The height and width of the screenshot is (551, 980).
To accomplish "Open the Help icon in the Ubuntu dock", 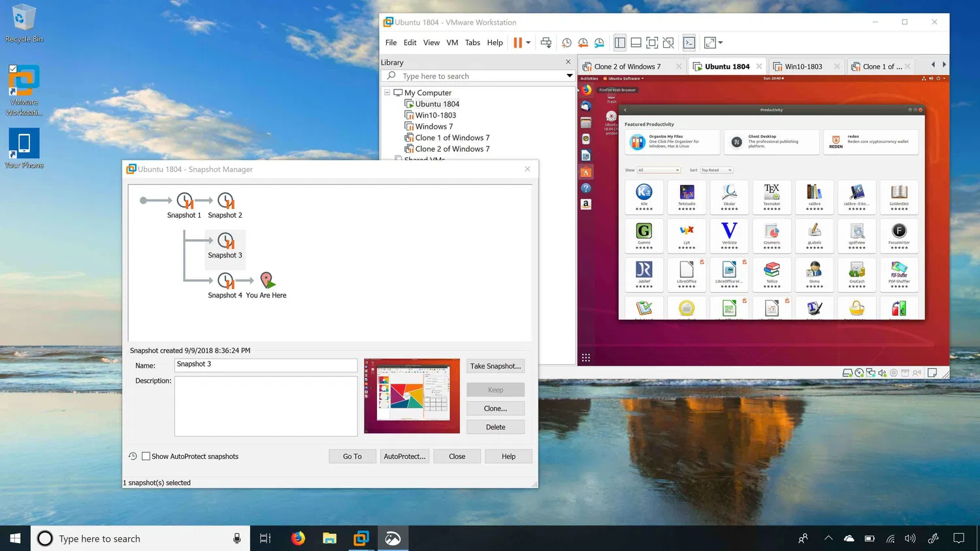I will 586,188.
